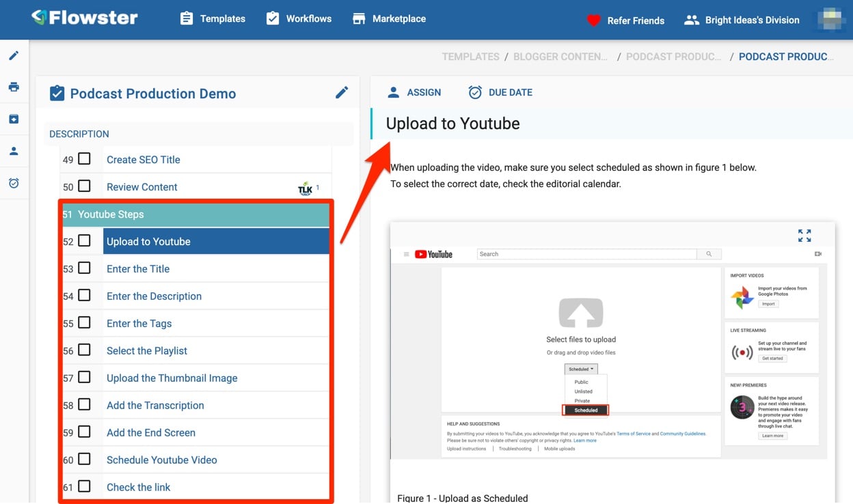Image resolution: width=853 pixels, height=504 pixels.
Task: Open the Enter the Title step
Action: point(138,269)
